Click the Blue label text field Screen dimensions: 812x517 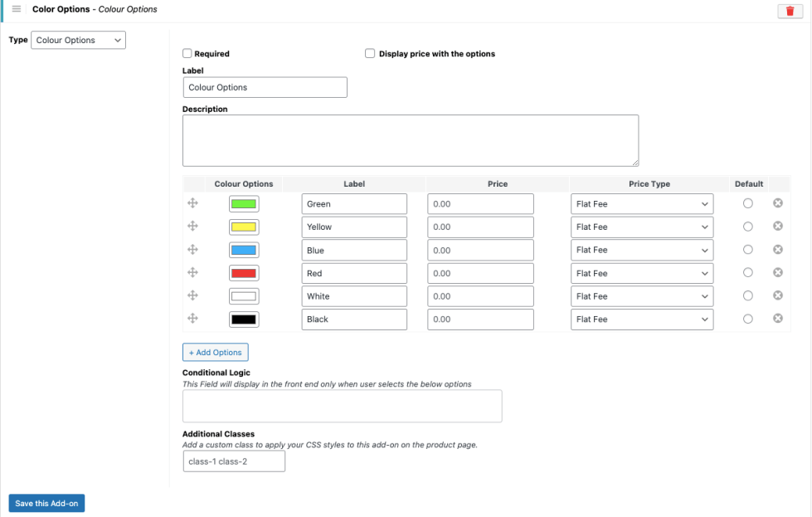point(354,250)
